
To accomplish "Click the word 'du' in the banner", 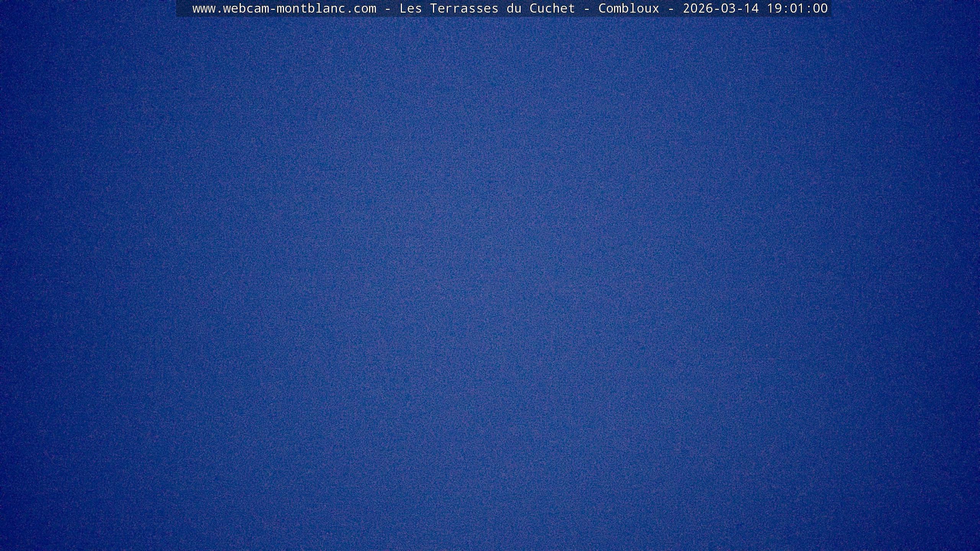I will tap(514, 8).
